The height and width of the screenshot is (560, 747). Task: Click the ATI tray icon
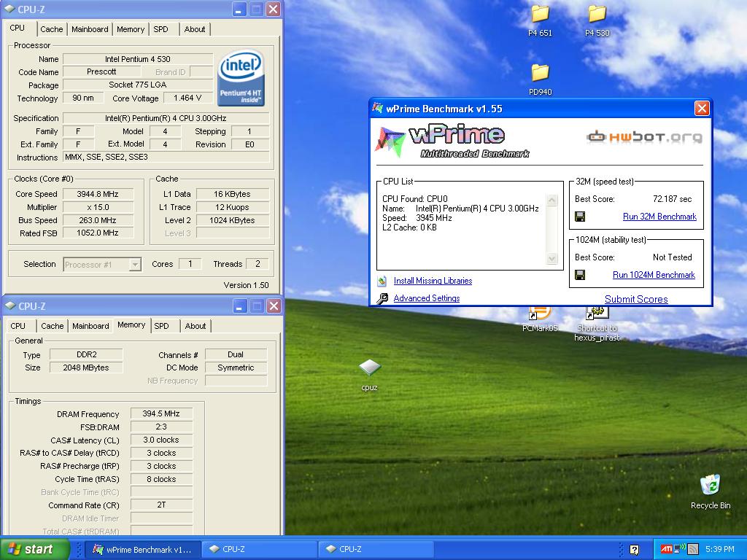point(666,550)
